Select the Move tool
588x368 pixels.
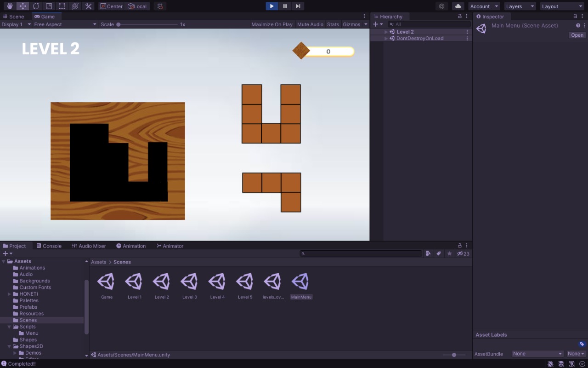pyautogui.click(x=23, y=6)
